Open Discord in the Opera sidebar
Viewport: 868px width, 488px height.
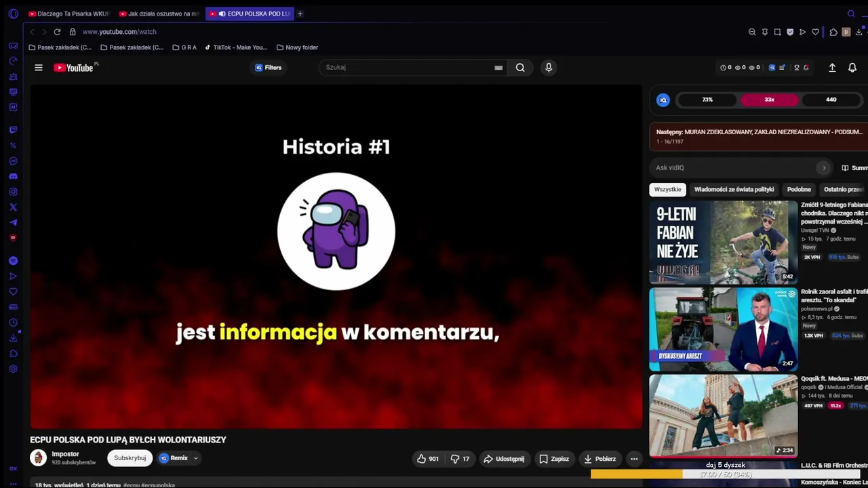click(13, 176)
